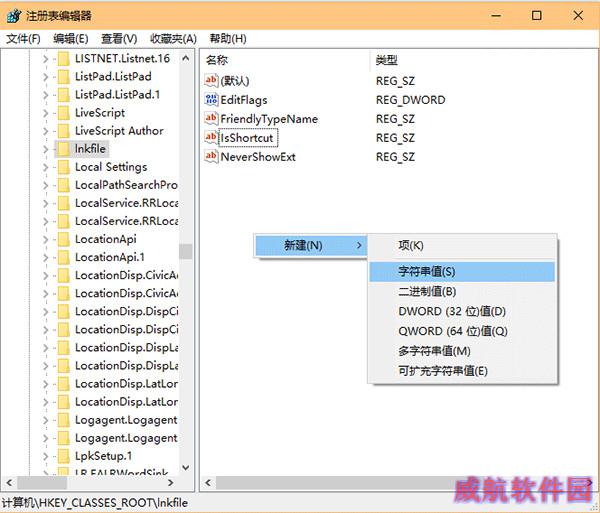Click the folder icon of ListPad.ListPad.1

tap(64, 94)
